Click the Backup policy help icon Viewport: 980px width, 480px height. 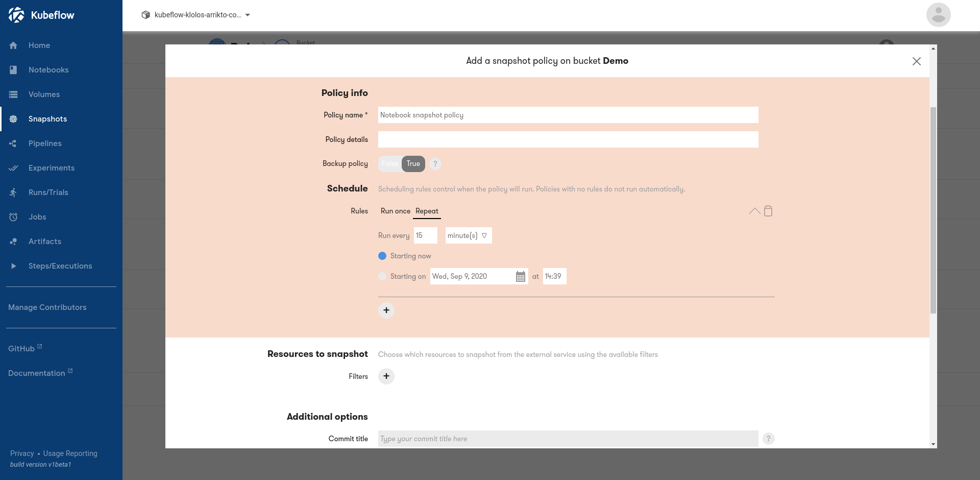pos(435,164)
